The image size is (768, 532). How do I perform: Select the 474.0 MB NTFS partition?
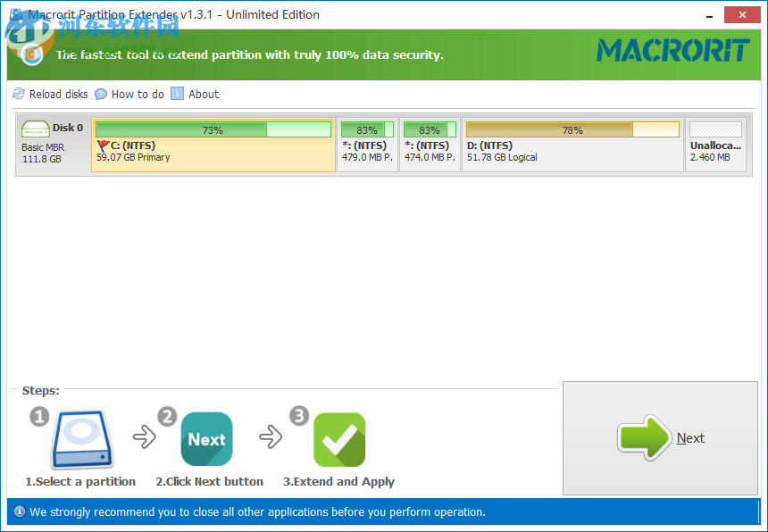(x=430, y=150)
